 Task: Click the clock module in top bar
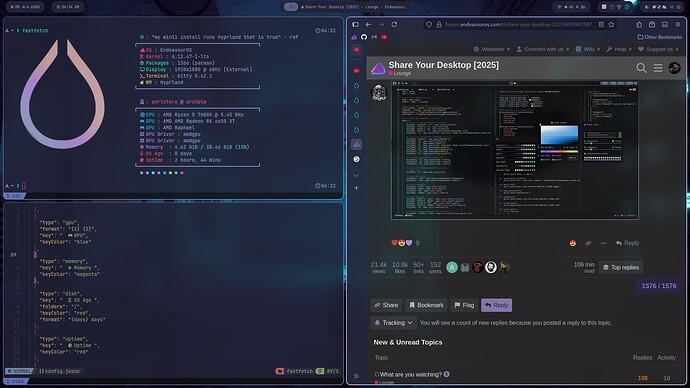click(x=67, y=7)
